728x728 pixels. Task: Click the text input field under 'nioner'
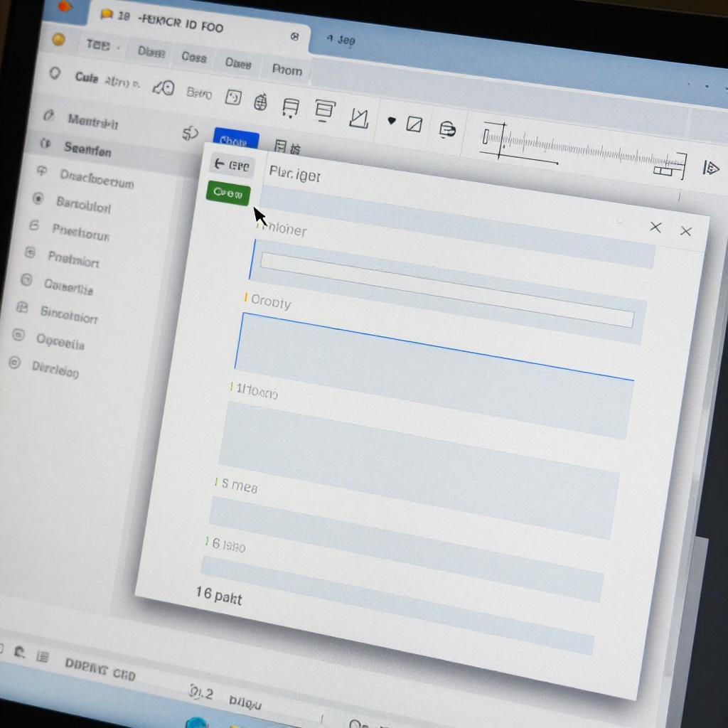point(446,290)
